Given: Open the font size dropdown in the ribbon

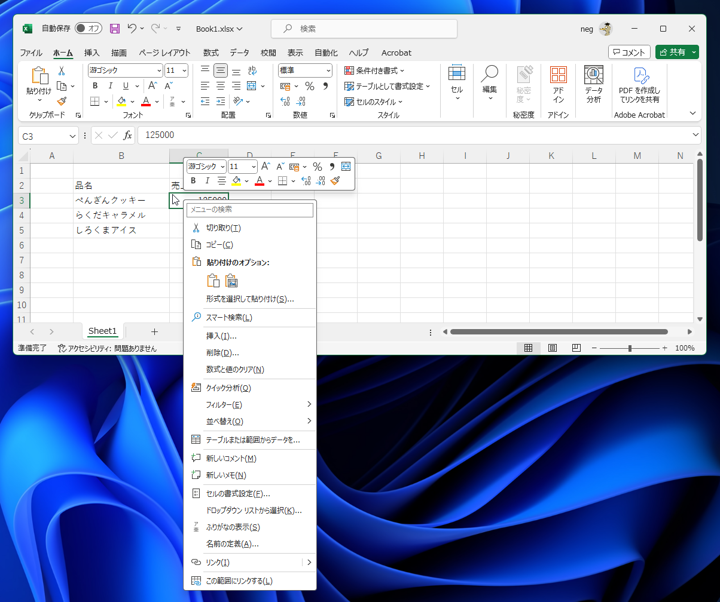Looking at the screenshot, I should click(x=183, y=71).
